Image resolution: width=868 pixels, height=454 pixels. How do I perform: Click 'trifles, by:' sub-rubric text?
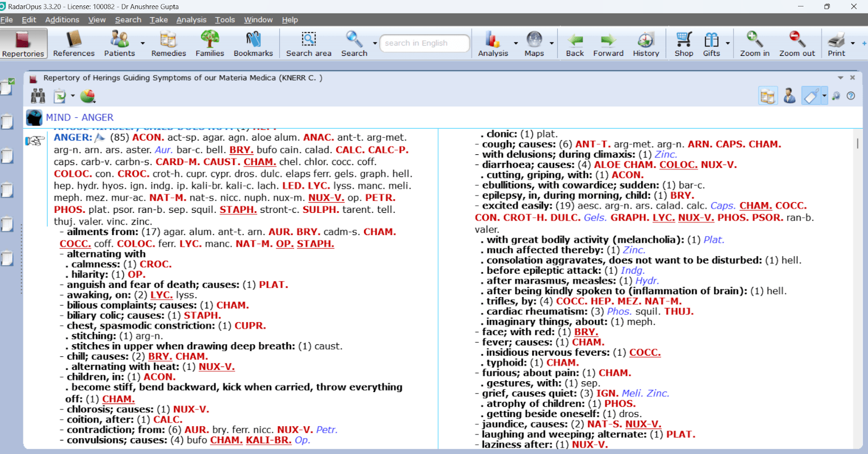click(512, 301)
